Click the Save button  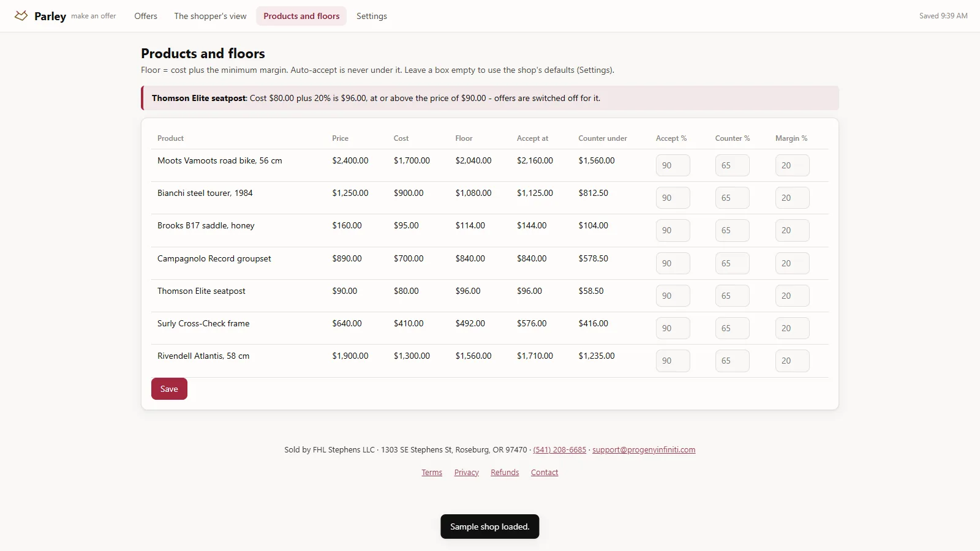tap(169, 389)
